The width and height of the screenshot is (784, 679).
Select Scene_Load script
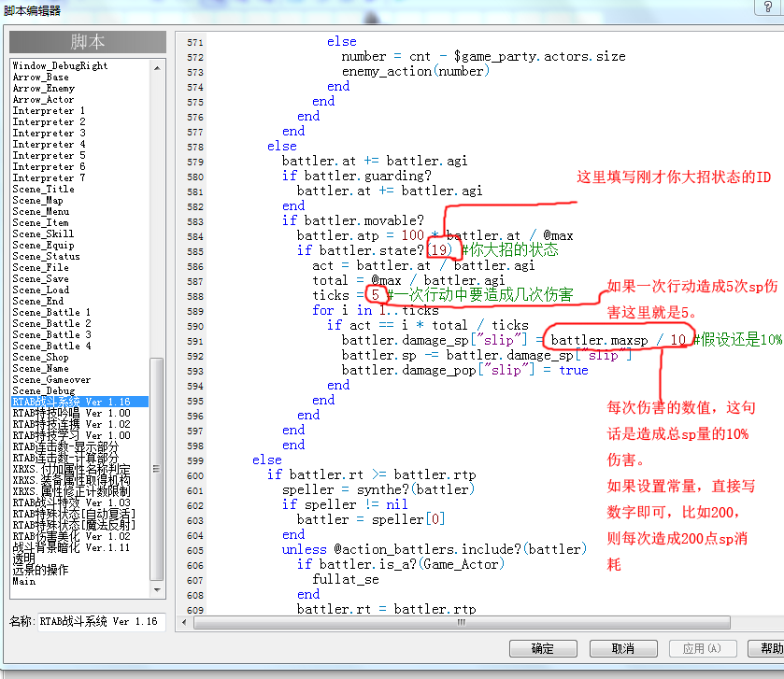point(40,290)
